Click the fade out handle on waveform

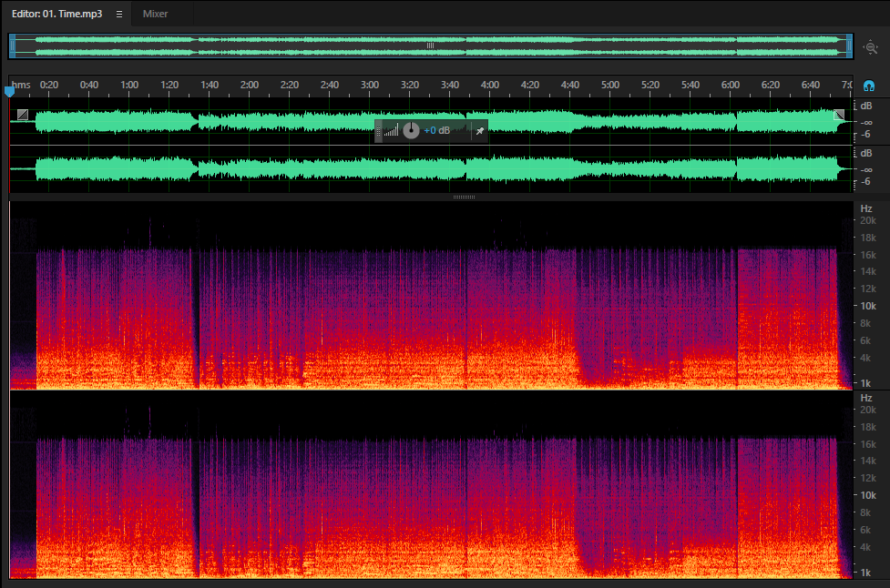[839, 115]
